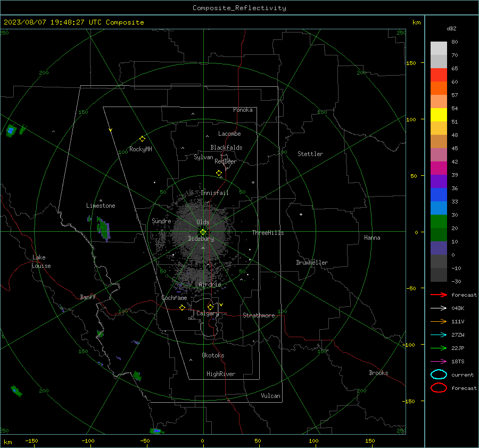Screen dimensions: 479x448
Task: Click the radar center diamond between Olds and Didsbury
Action: tap(203, 232)
